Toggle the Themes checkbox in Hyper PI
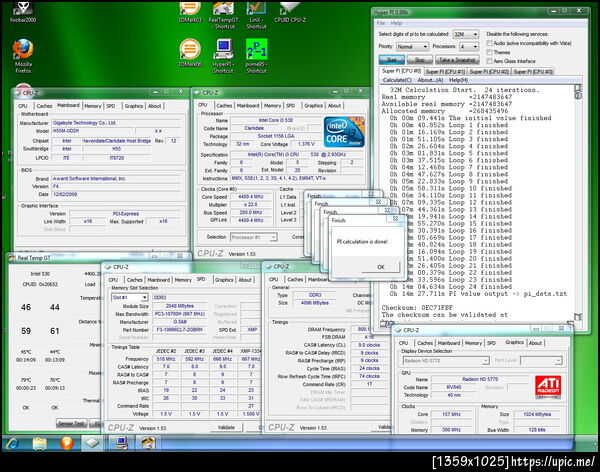Image resolution: width=600 pixels, height=472 pixels. (489, 52)
